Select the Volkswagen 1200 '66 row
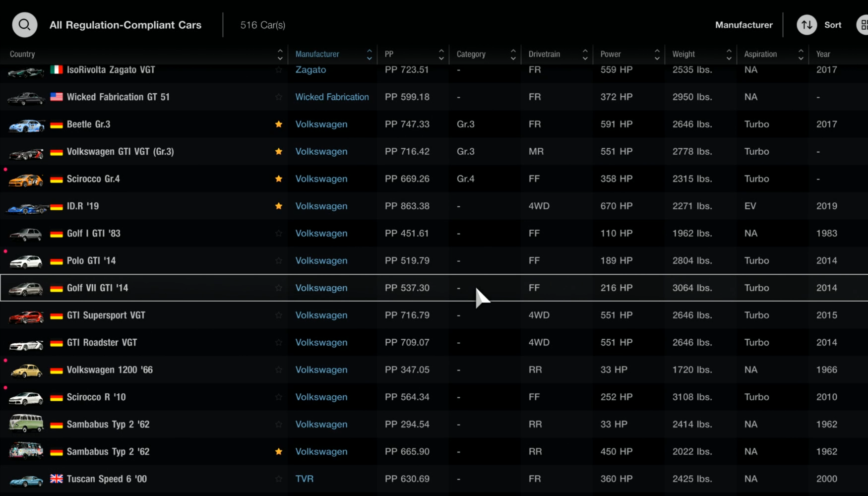 pos(434,370)
